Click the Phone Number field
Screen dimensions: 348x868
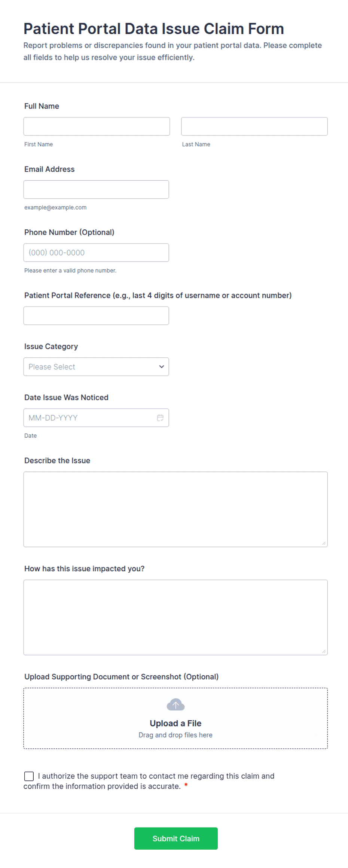(96, 253)
